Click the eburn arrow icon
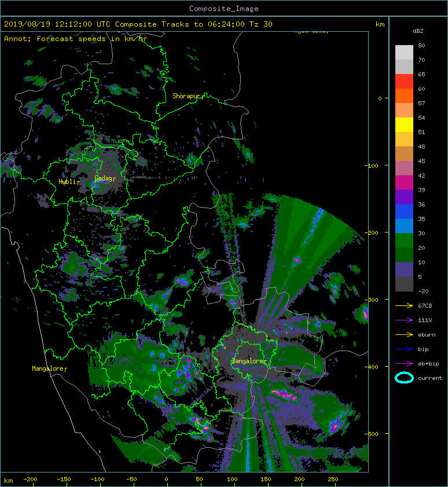 click(404, 334)
